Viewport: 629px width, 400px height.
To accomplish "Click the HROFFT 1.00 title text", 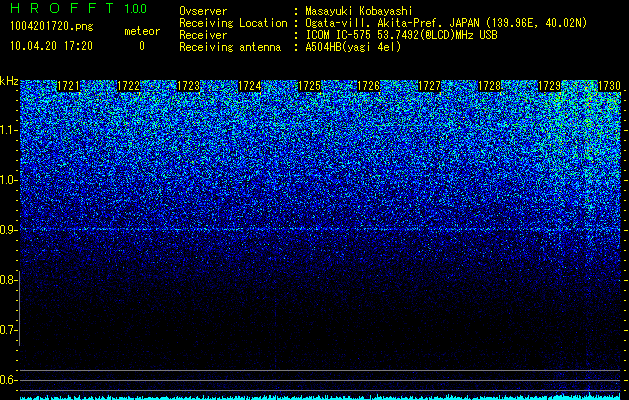I will point(78,8).
